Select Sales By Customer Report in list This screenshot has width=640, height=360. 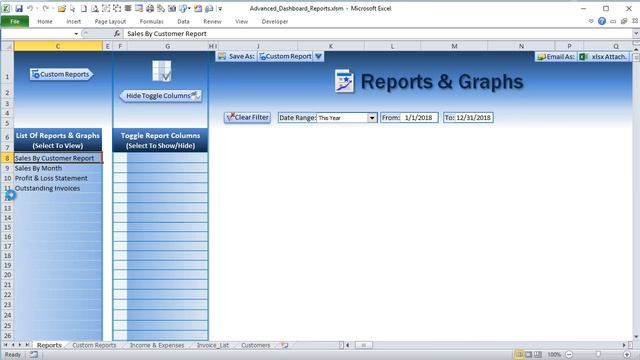pyautogui.click(x=58, y=158)
